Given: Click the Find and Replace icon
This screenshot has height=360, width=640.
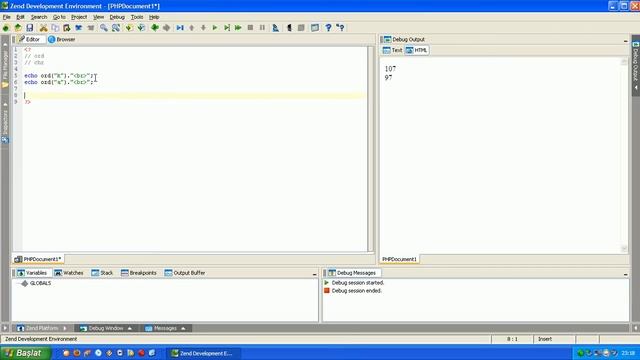Looking at the screenshot, I should pyautogui.click(x=116, y=28).
